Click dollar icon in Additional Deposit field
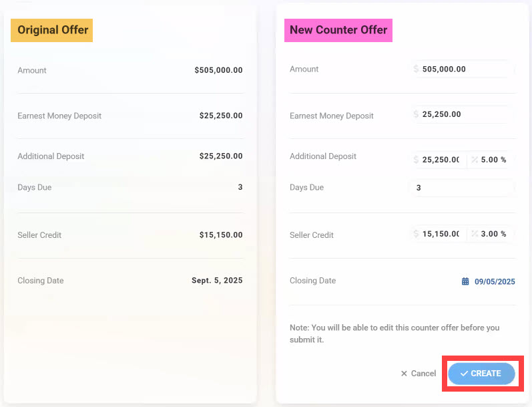Viewport: 532px width, 407px height. coord(416,160)
